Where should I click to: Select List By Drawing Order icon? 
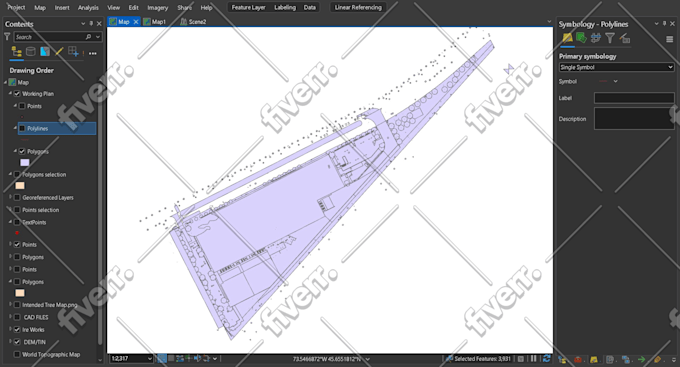[17, 52]
